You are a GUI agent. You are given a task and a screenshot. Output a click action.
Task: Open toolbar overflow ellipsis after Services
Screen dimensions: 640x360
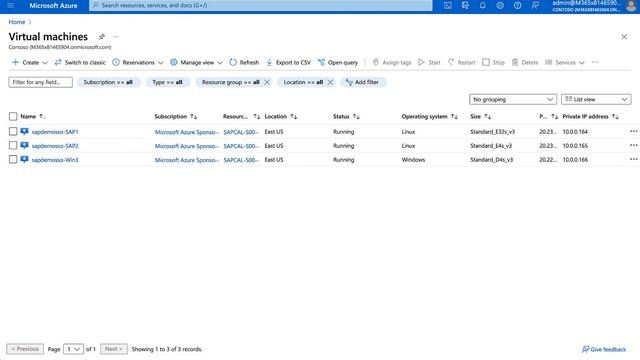point(595,62)
